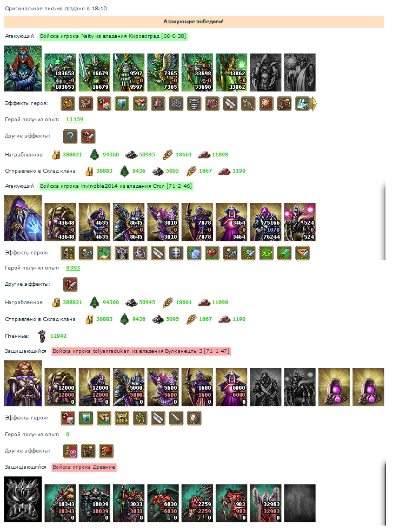Image resolution: width=393 pixels, height=532 pixels.
Task: Click attacker label Naity from Кировоград
Action: pos(113,36)
